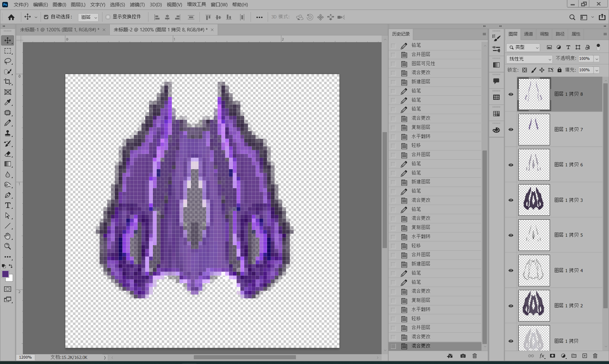Select the Eyedropper tool
This screenshot has width=609, height=364.
click(8, 102)
